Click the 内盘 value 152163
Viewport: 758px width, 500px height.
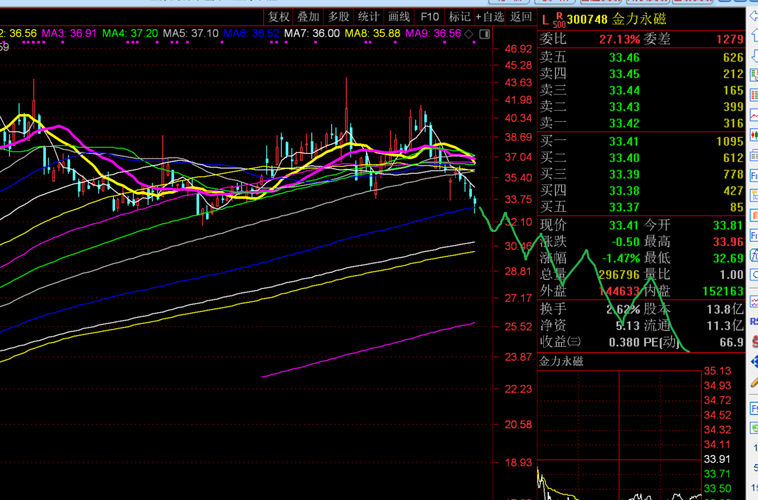pos(723,291)
